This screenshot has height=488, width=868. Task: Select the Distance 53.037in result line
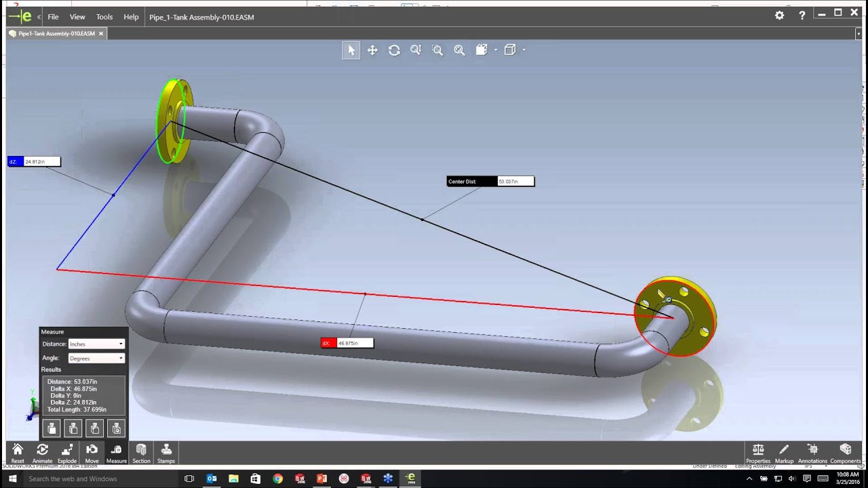[x=72, y=382]
